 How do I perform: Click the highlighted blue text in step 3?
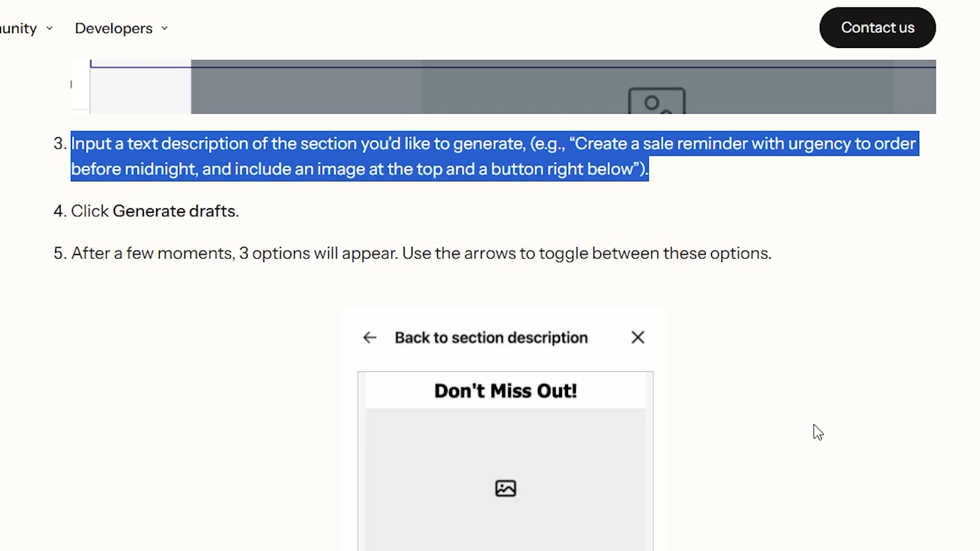tap(459, 156)
